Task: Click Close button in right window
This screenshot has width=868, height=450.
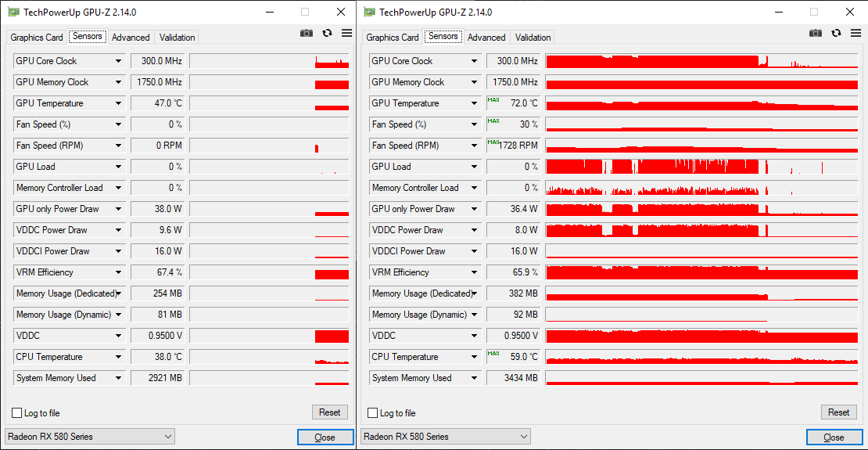Action: click(834, 437)
